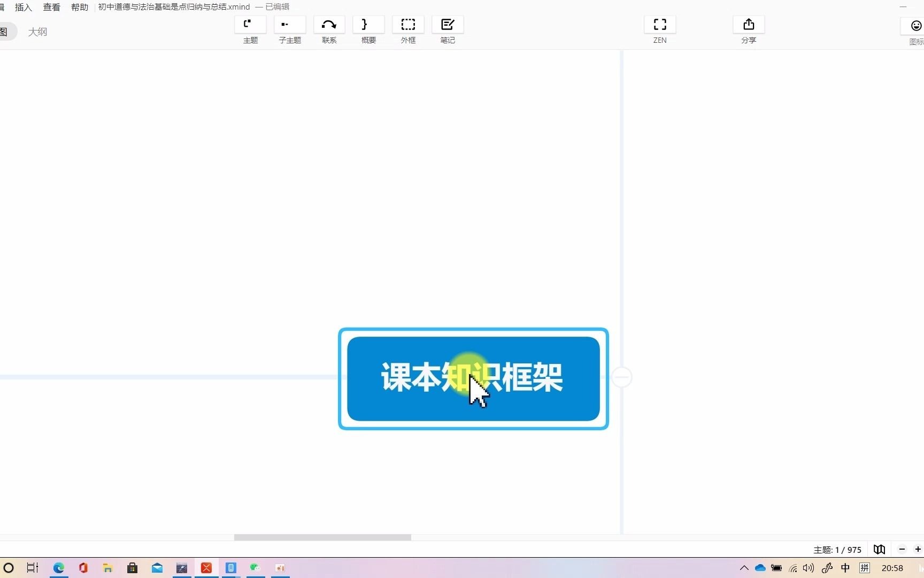Toggle 中 Chinese input mode indicator
The image size is (924, 578).
pyautogui.click(x=845, y=568)
